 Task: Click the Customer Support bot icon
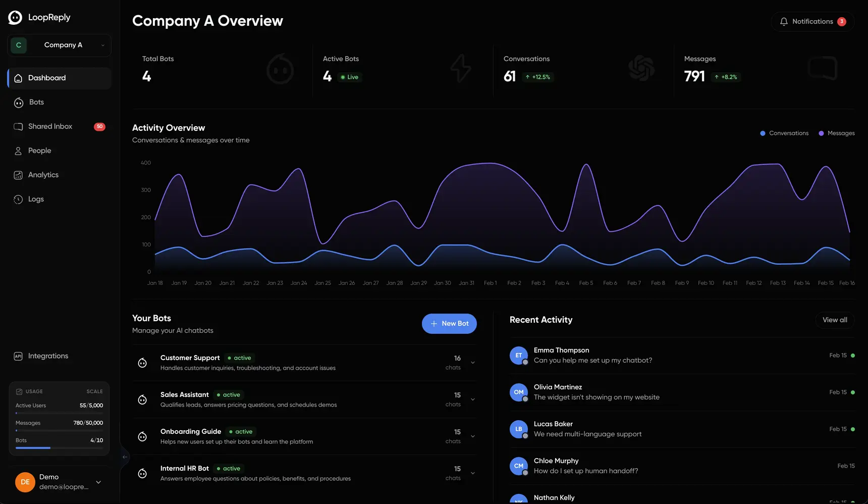click(142, 363)
